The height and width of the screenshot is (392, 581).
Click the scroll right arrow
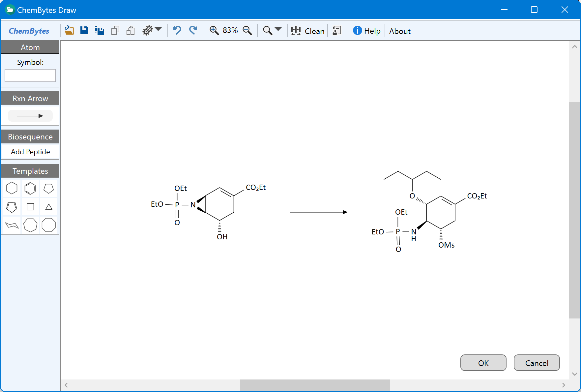(564, 385)
